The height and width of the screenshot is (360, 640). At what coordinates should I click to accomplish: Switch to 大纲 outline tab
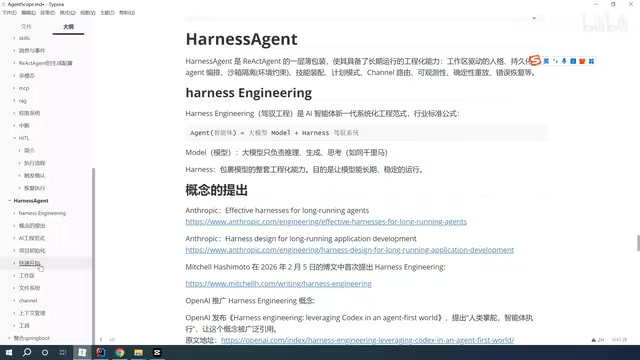pos(68,27)
